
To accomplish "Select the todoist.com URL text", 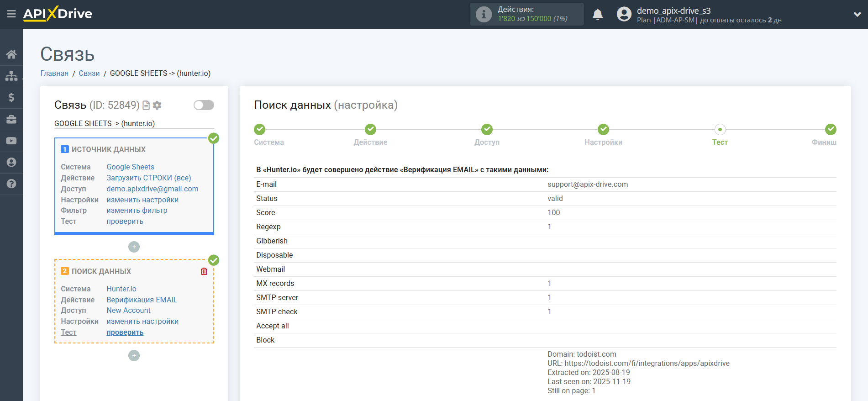I will click(638, 363).
